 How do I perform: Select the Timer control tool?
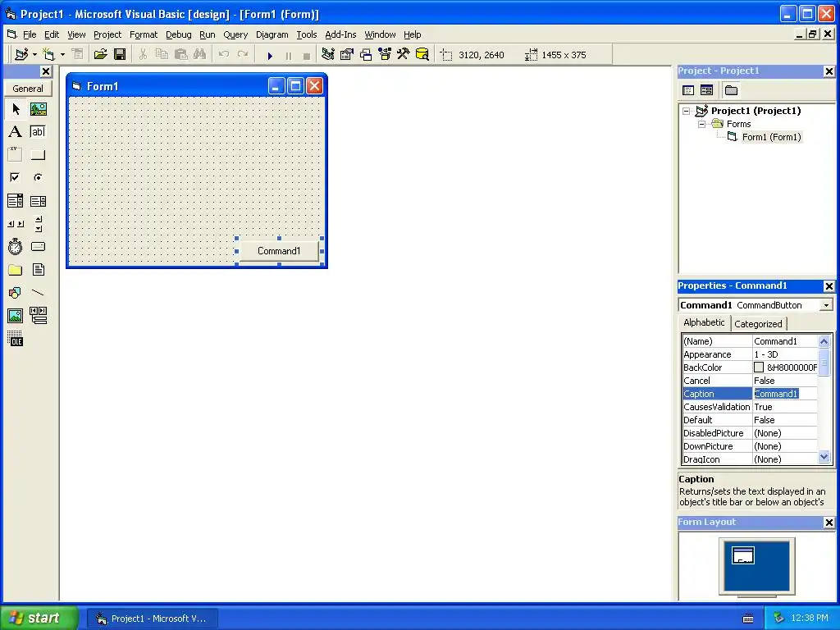[x=16, y=246]
